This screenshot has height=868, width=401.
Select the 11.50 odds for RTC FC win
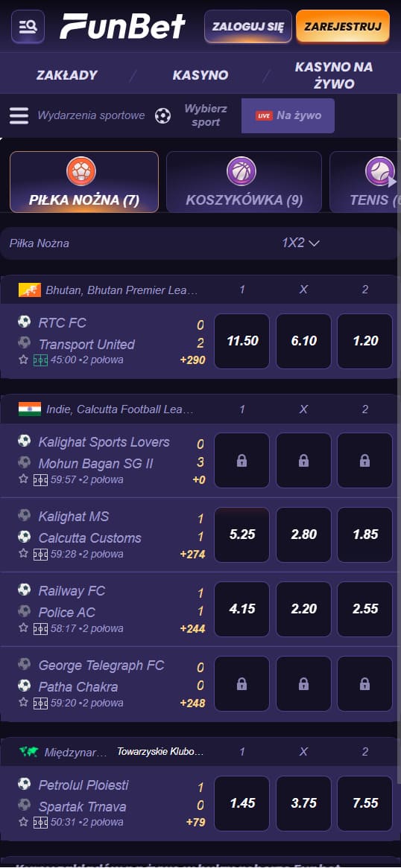[242, 341]
